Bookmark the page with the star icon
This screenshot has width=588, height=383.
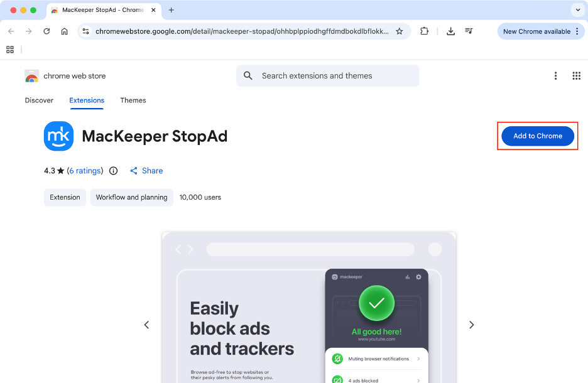point(400,30)
